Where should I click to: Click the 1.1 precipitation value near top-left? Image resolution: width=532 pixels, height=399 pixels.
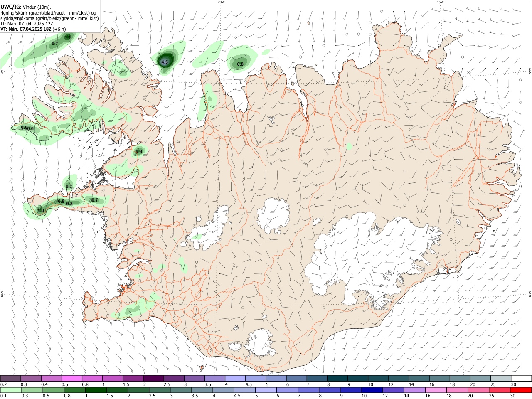pos(68,37)
